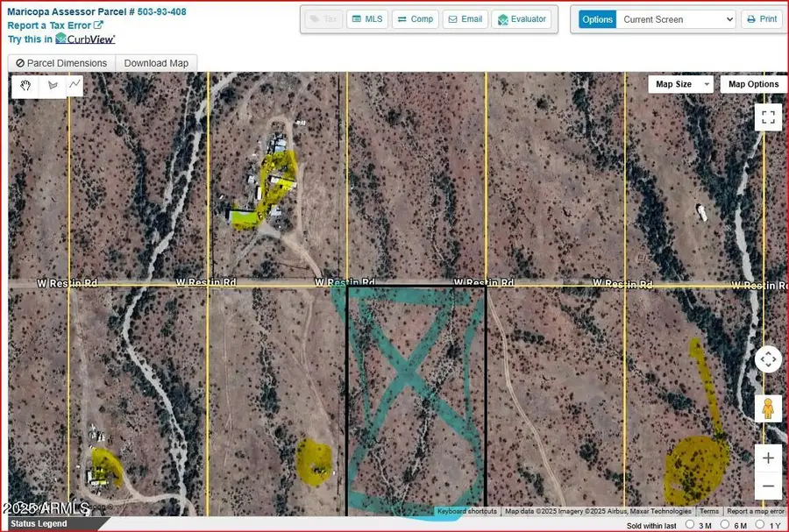Select the 3 M sold filter

(692, 525)
